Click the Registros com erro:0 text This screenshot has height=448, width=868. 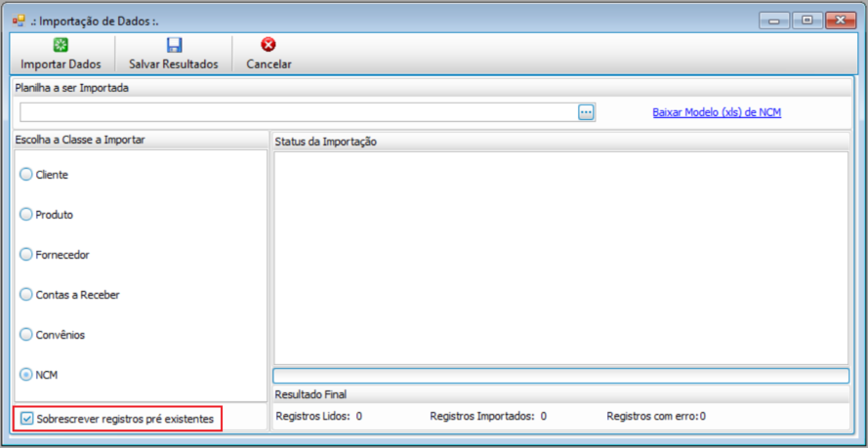(656, 416)
